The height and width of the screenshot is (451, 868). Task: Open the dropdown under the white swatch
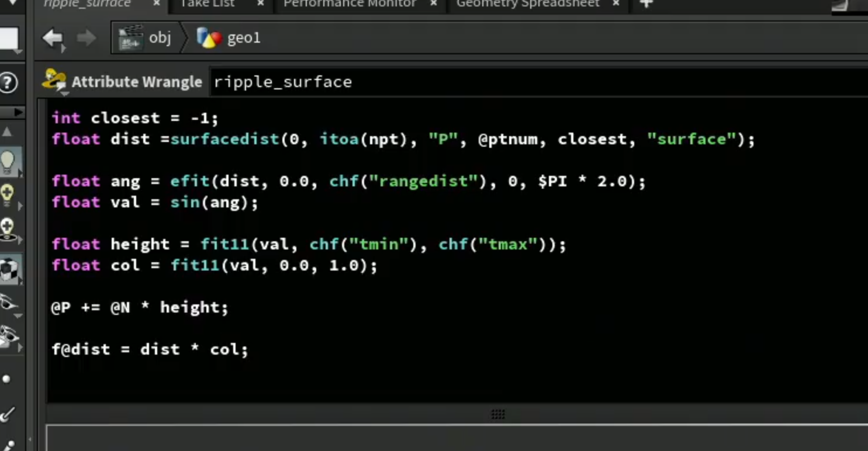coord(17,52)
